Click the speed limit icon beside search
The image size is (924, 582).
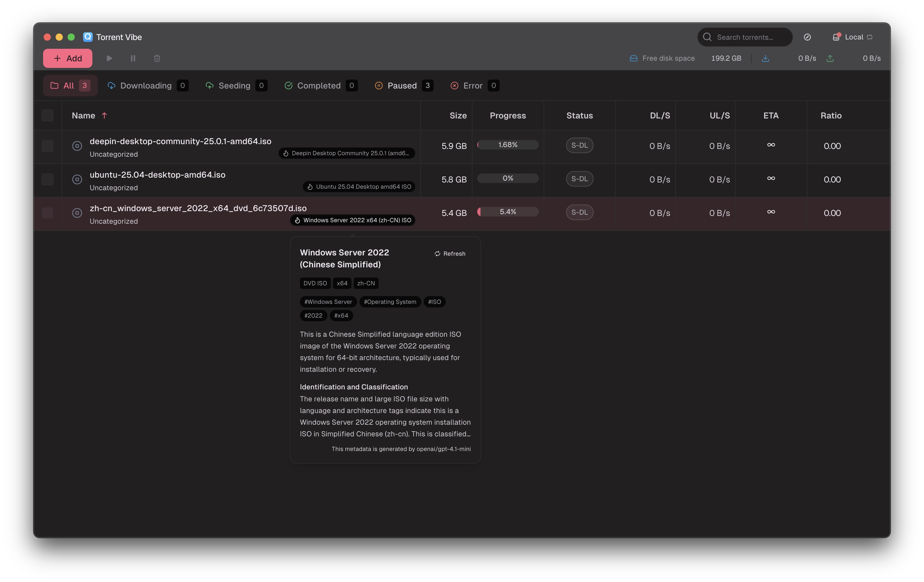[807, 37]
